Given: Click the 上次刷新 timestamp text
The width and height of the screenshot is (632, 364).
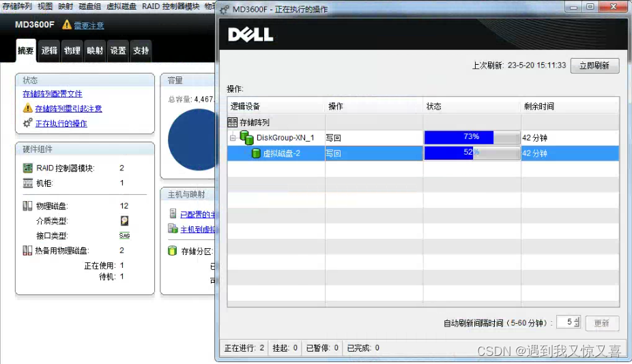Looking at the screenshot, I should (x=519, y=65).
